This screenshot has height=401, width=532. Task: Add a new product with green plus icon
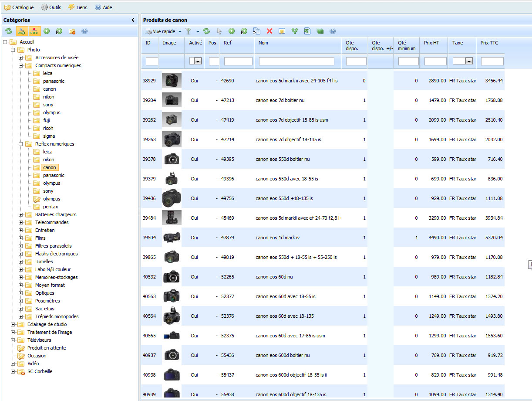[232, 31]
